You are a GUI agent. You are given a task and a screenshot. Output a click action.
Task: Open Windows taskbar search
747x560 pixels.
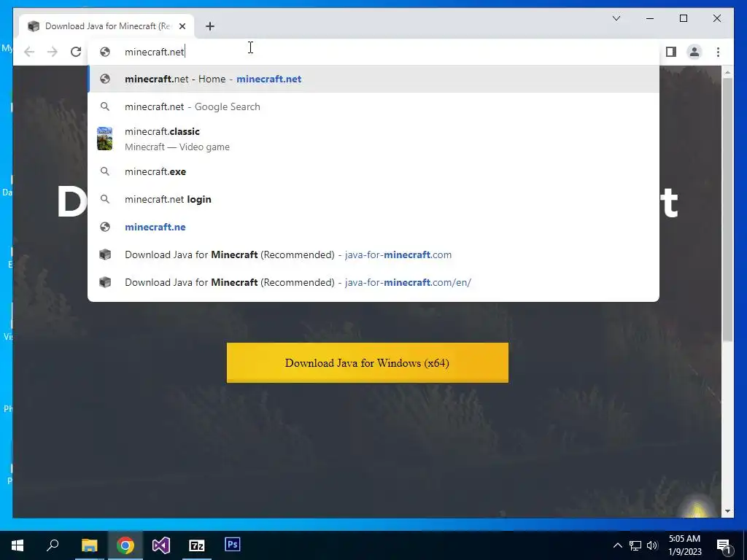tap(53, 545)
